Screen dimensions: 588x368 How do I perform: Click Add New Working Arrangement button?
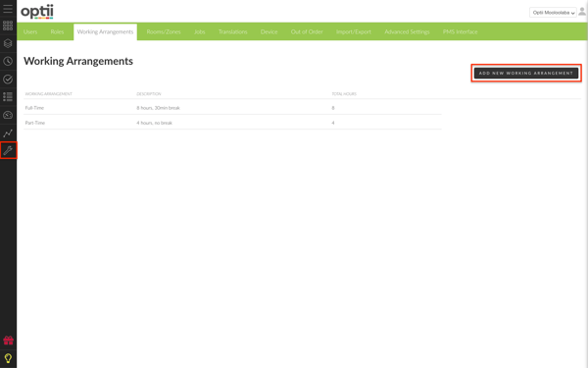pos(526,74)
